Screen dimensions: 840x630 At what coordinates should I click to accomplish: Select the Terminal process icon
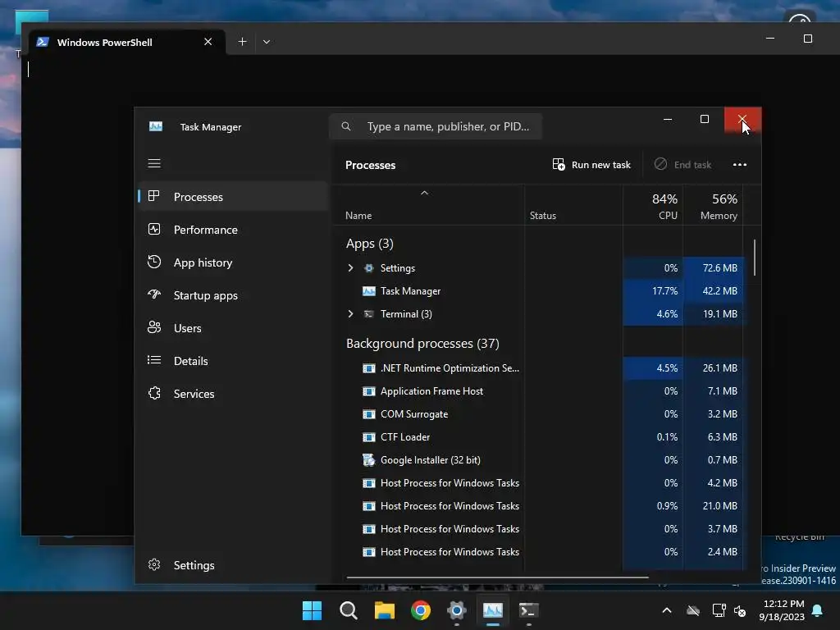pyautogui.click(x=368, y=314)
